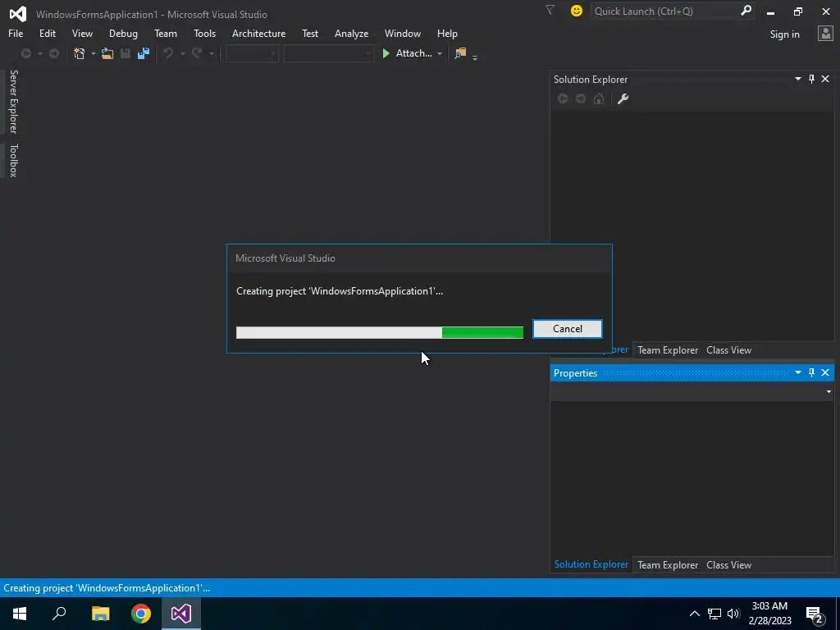Click the network icon in system tray
This screenshot has height=630, width=840.
click(x=714, y=614)
